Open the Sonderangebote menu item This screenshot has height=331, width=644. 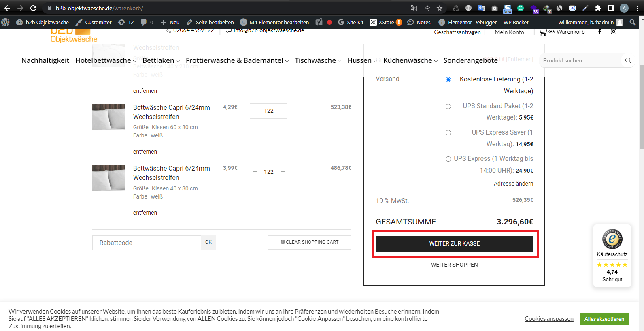(x=471, y=60)
